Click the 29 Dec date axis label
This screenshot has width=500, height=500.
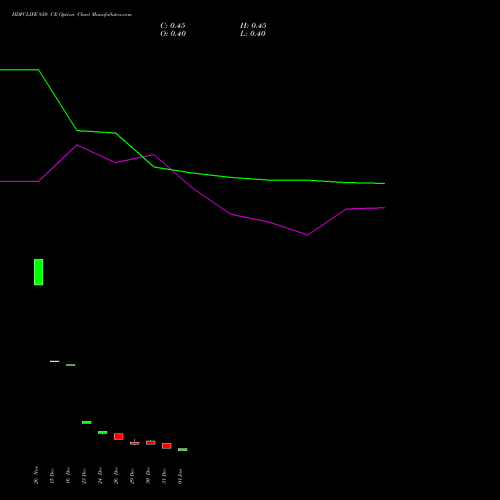pyautogui.click(x=132, y=475)
